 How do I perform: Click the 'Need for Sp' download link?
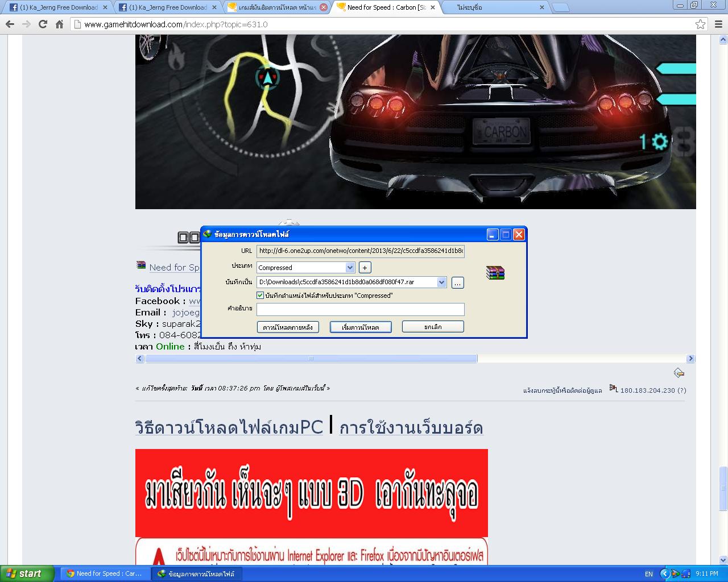pos(175,267)
